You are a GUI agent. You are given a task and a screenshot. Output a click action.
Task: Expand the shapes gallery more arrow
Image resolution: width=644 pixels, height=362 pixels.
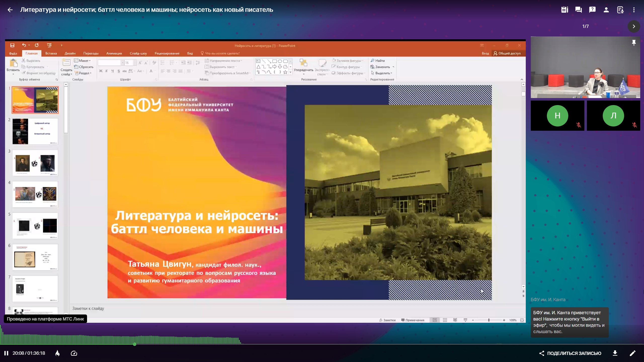coord(291,72)
